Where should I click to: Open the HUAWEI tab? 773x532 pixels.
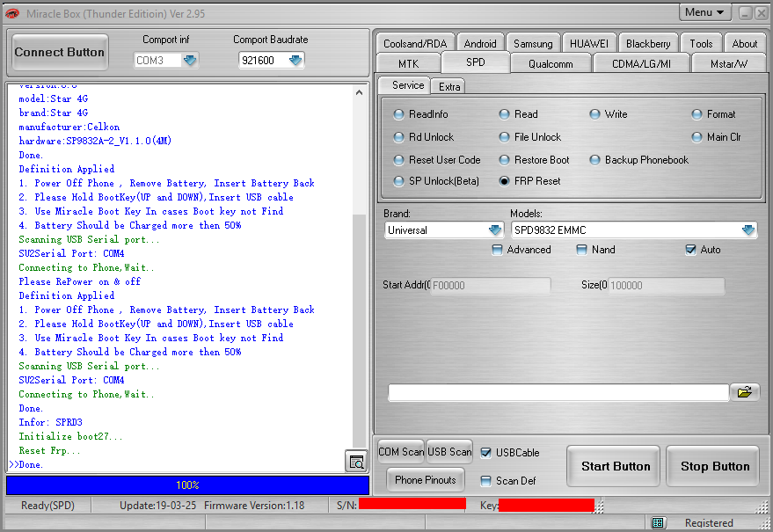coord(589,43)
